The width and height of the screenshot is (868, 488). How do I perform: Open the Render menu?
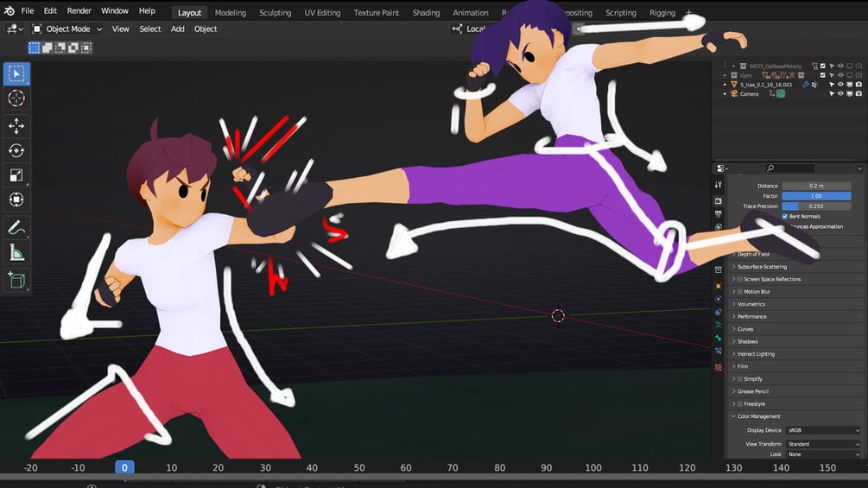tap(79, 10)
